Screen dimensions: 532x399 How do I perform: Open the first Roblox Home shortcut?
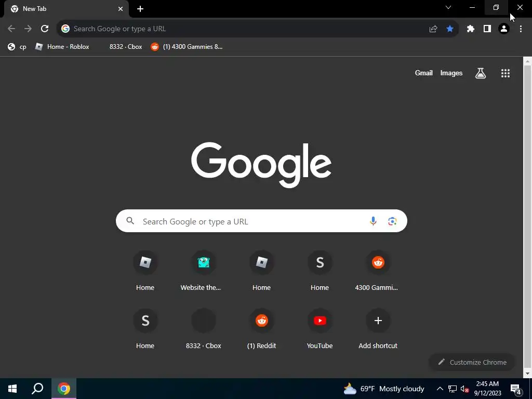145,271
